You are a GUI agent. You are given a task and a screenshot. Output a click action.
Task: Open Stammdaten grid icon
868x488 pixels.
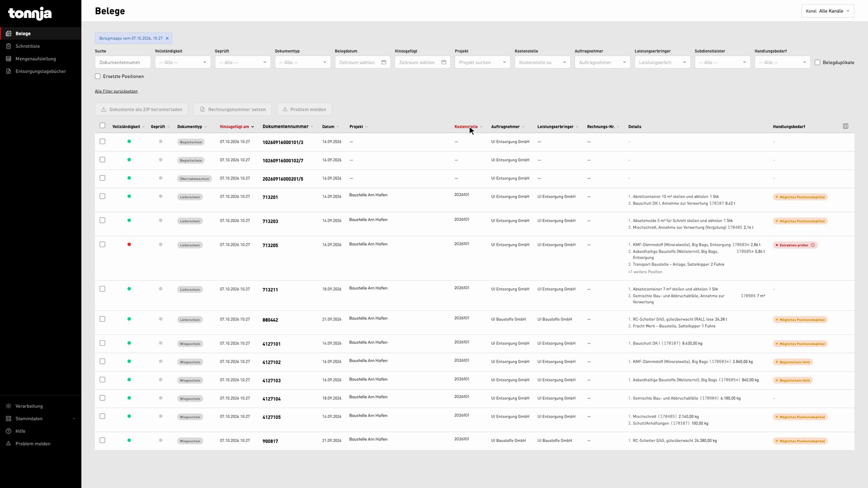point(9,419)
